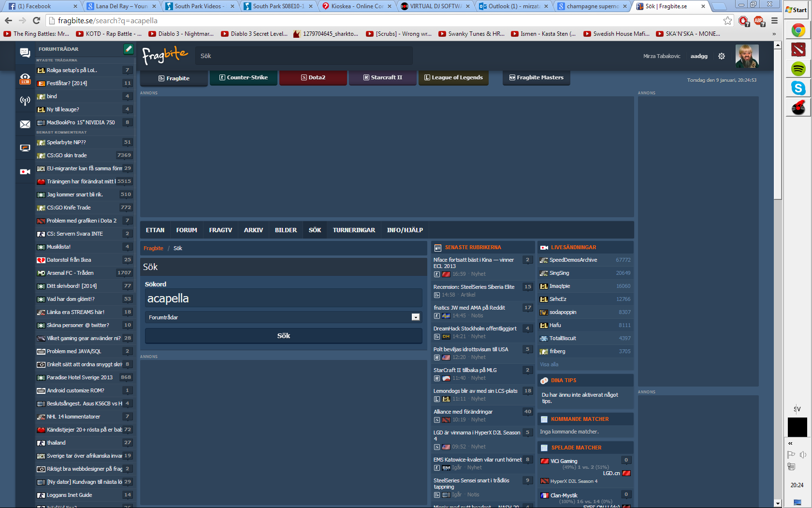Open the forum threads chat bubble icon
Image resolution: width=812 pixels, height=508 pixels.
[25, 53]
